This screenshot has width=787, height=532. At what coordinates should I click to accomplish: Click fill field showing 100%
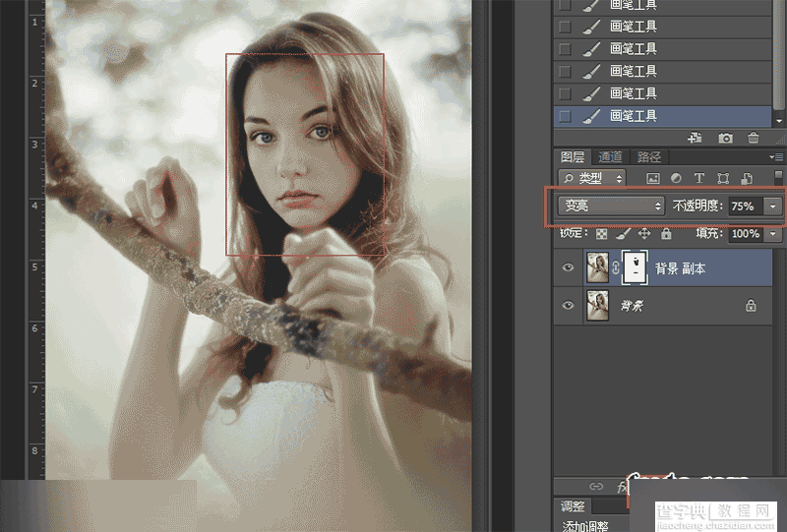(746, 233)
